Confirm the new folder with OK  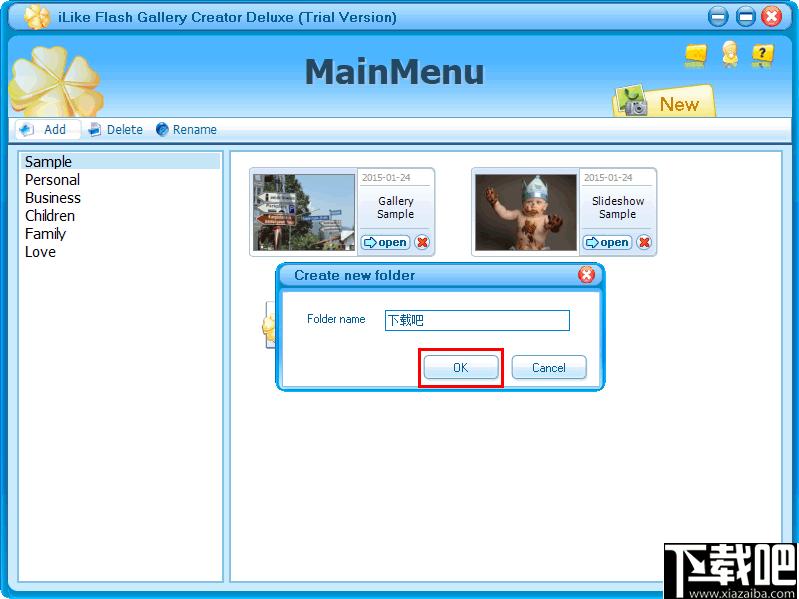tap(461, 368)
